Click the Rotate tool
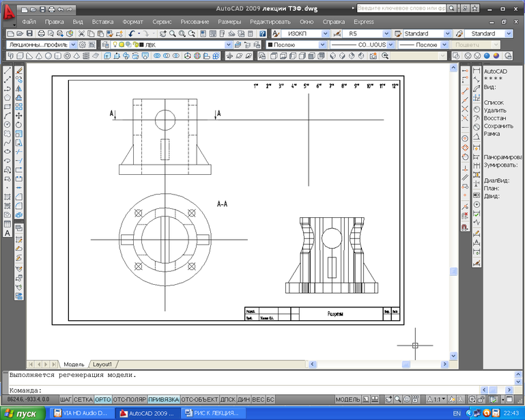This screenshot has width=525, height=420. point(19,125)
